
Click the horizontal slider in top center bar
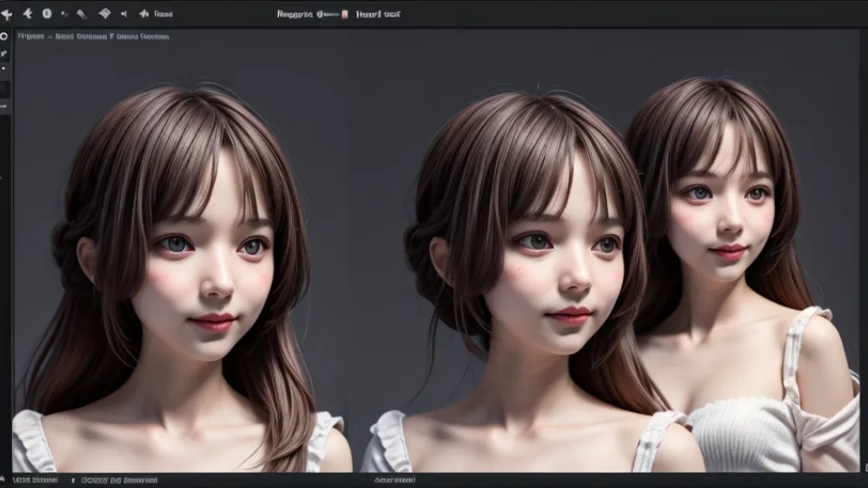[x=327, y=14]
